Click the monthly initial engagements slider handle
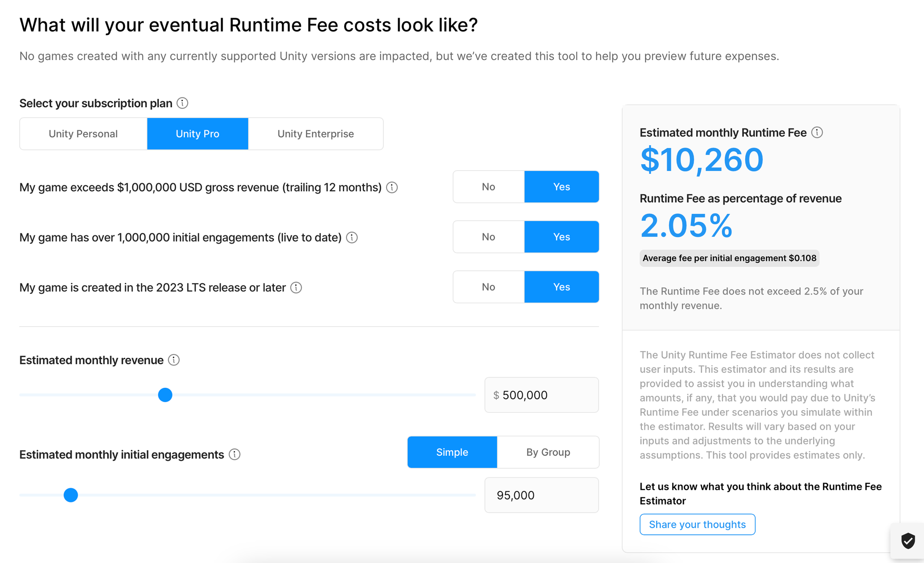Viewport: 924px width, 563px height. [71, 495]
